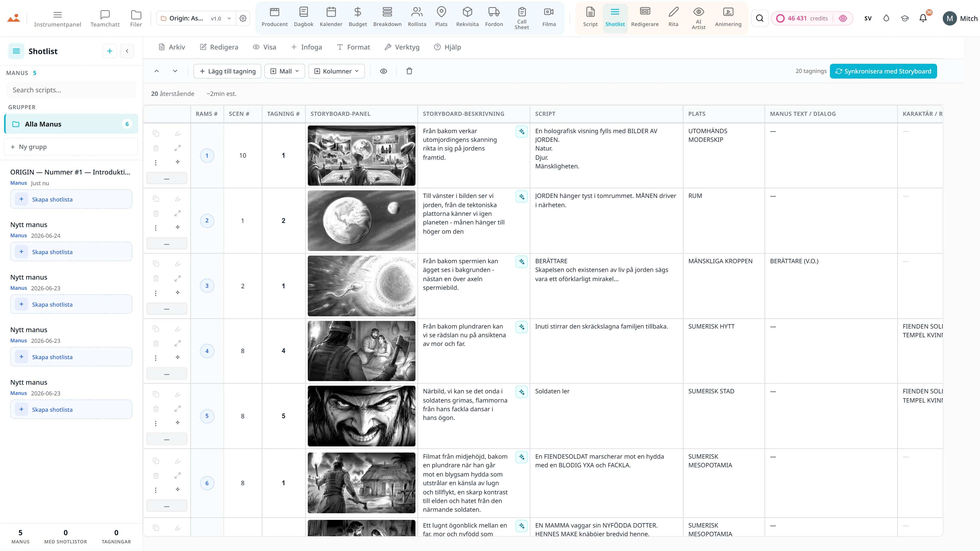Screen dimensions: 980x551
Task: Open the Redigera menu
Action: pos(219,47)
